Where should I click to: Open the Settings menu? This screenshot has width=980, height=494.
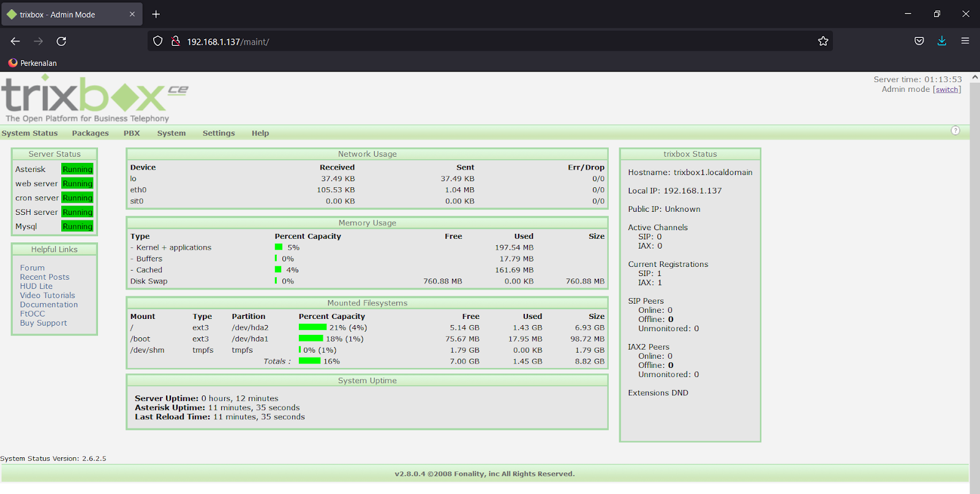pyautogui.click(x=219, y=133)
